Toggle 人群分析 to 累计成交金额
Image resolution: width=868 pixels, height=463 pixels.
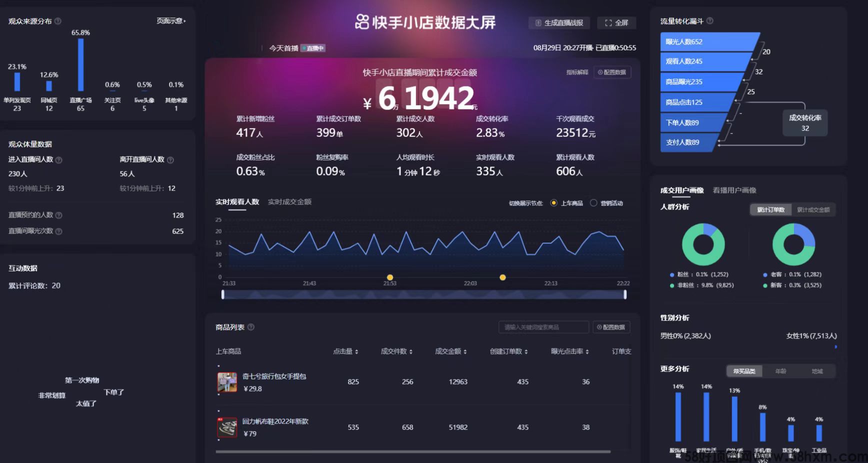[x=813, y=210]
